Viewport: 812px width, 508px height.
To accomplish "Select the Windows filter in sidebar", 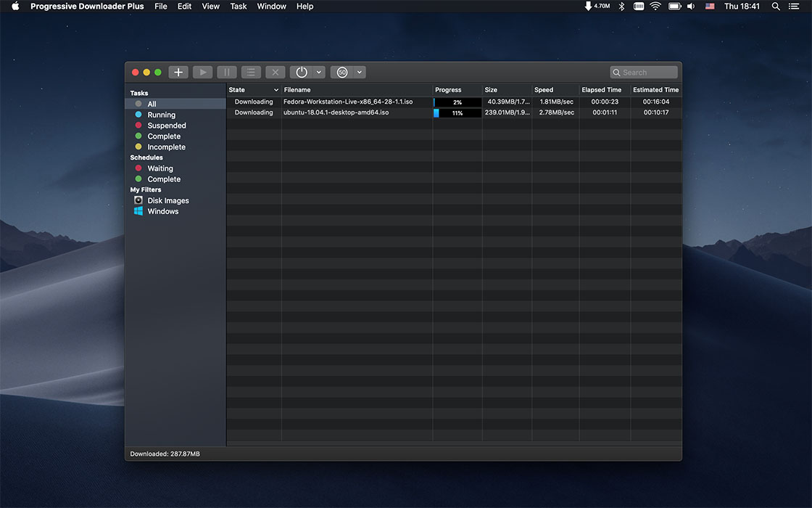I will click(162, 212).
